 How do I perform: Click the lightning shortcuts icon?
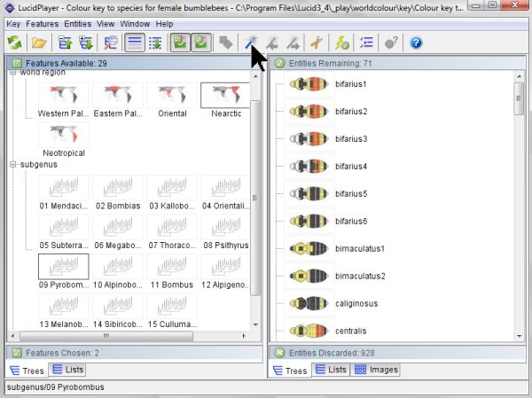(x=342, y=43)
